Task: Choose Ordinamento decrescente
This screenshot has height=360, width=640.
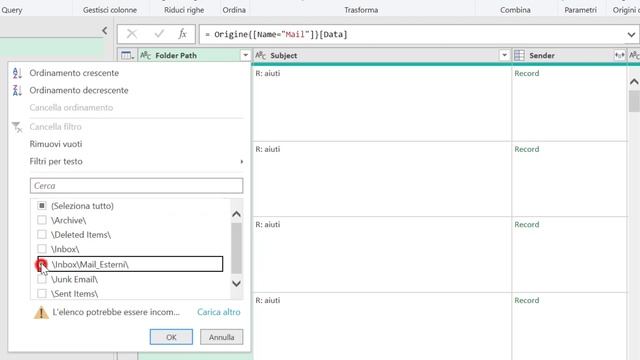Action: (x=79, y=90)
